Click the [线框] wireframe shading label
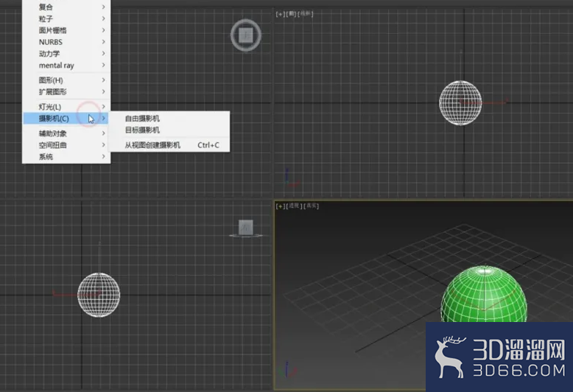573x392 pixels. pyautogui.click(x=306, y=14)
